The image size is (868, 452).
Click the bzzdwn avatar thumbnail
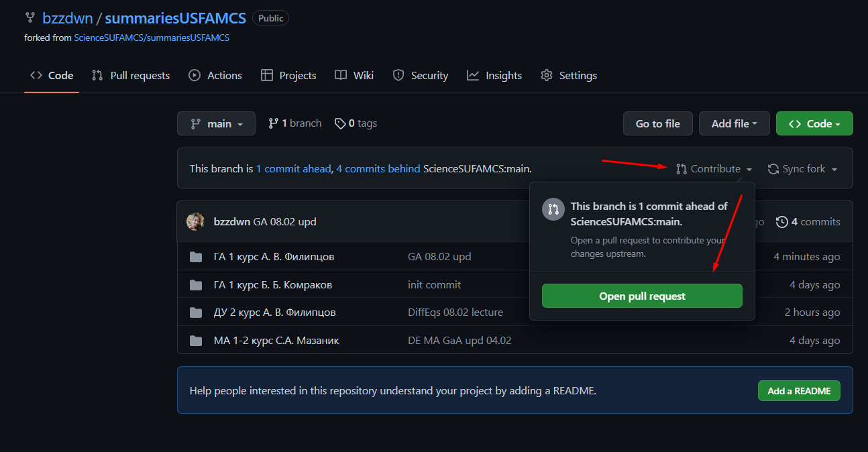[195, 222]
